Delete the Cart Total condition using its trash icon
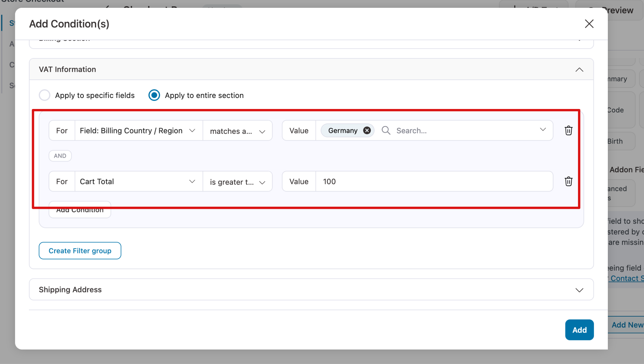Image resolution: width=644 pixels, height=364 pixels. pyautogui.click(x=569, y=181)
